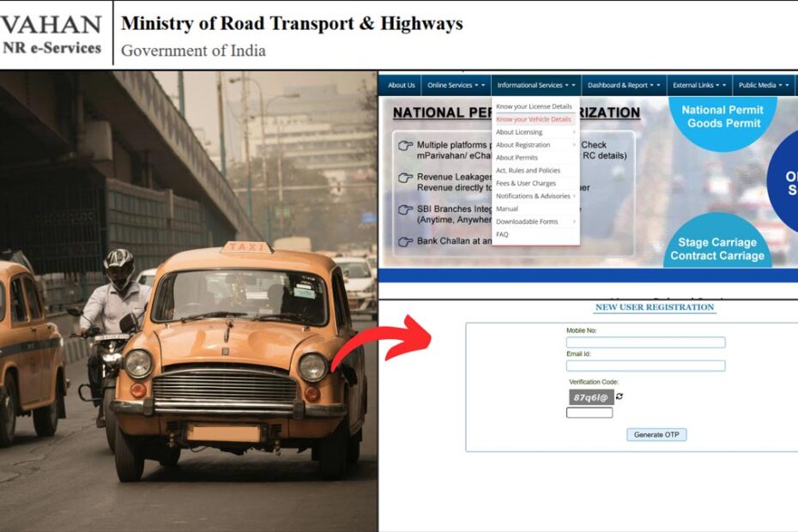Choose Know your Vehicle Details
Image resolution: width=798 pixels, height=532 pixels.
534,119
